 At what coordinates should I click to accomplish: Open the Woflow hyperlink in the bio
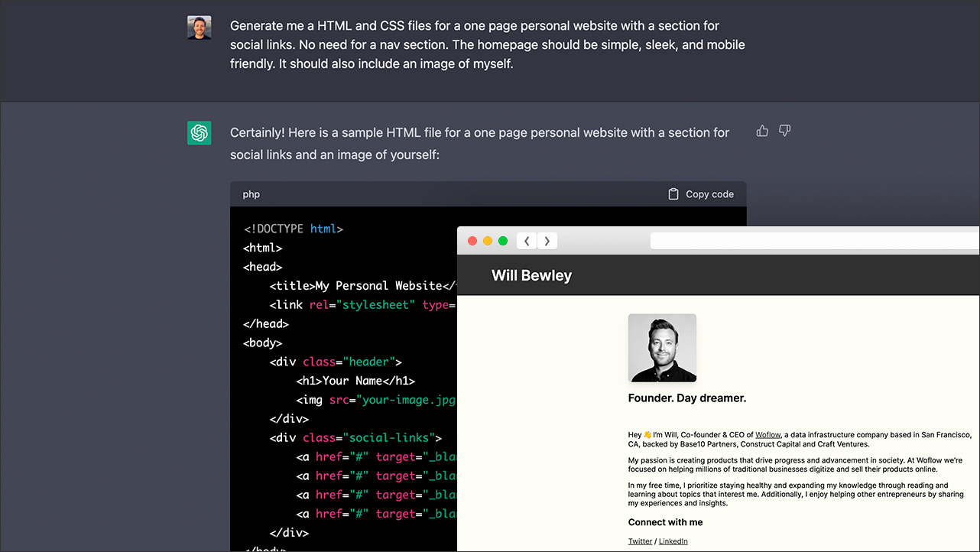pyautogui.click(x=767, y=434)
